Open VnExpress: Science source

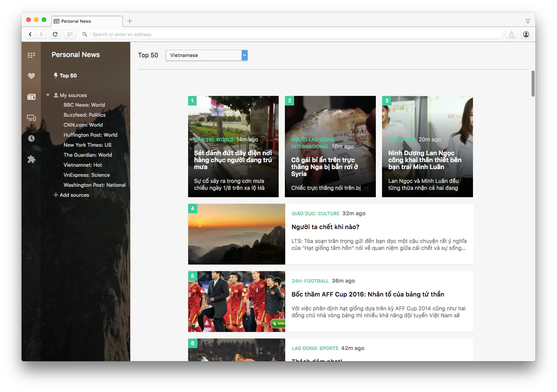pos(87,175)
